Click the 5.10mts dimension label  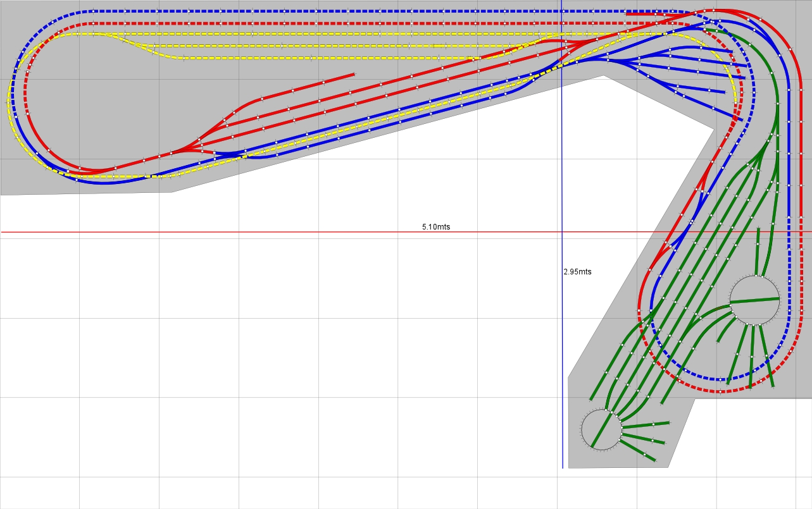click(436, 226)
